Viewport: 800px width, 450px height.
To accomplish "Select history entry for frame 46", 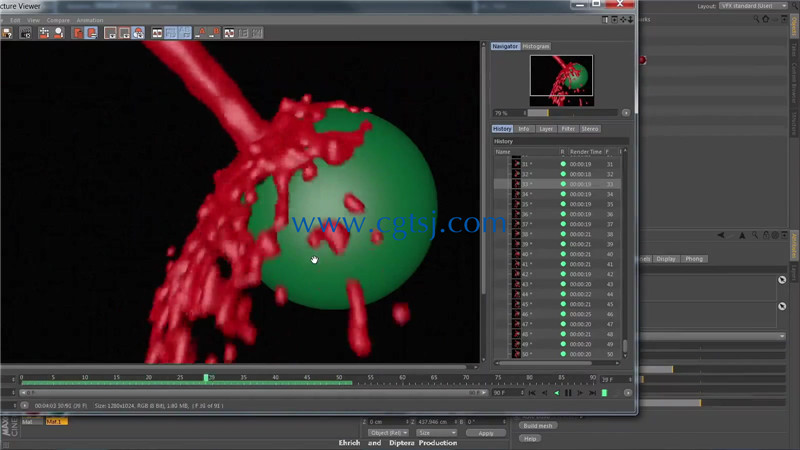I will click(557, 314).
